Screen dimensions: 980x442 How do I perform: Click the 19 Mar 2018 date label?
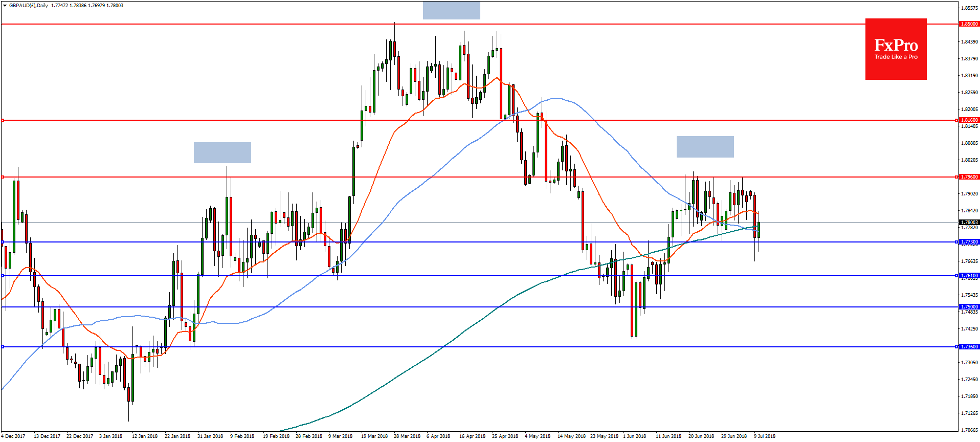[374, 436]
